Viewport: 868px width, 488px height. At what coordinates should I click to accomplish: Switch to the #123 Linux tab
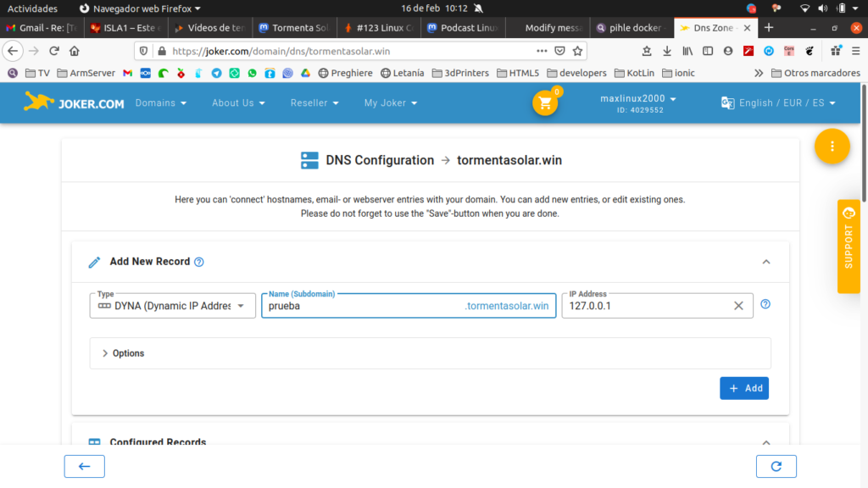coord(379,28)
